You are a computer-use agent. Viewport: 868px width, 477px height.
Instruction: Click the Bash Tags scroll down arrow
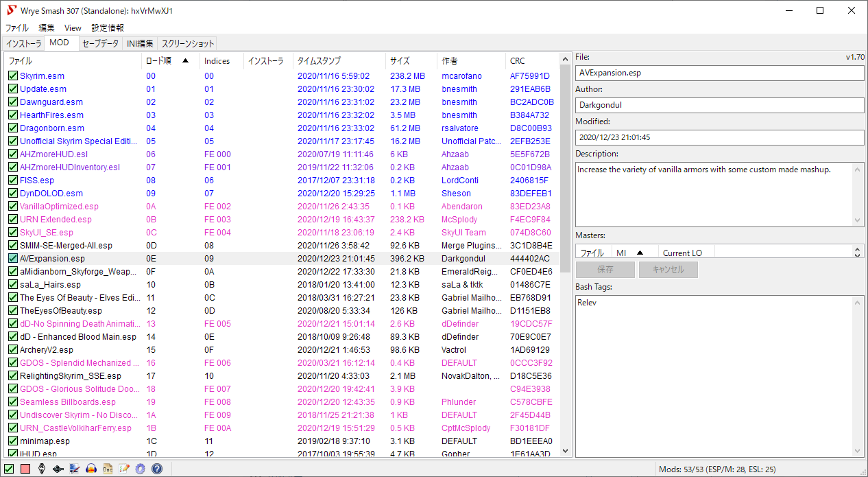(x=858, y=451)
